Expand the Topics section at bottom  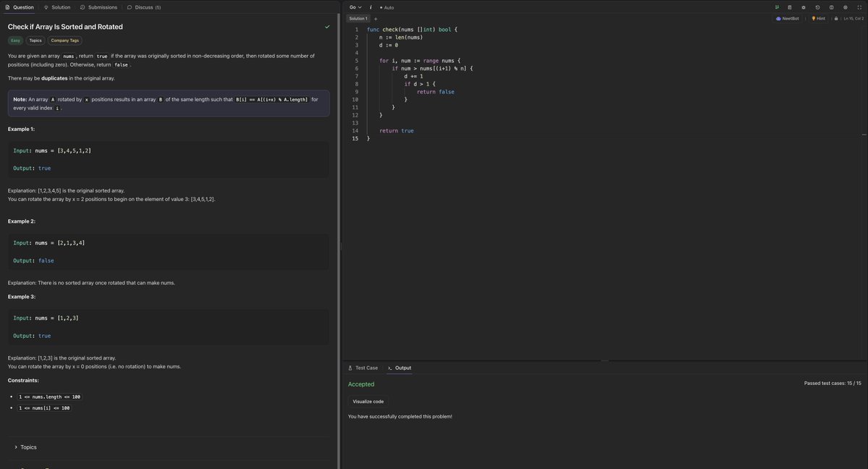coord(25,447)
